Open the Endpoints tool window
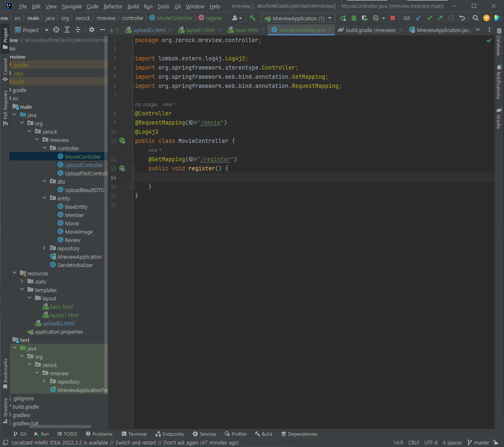The height and width of the screenshot is (447, 504). 170,434
